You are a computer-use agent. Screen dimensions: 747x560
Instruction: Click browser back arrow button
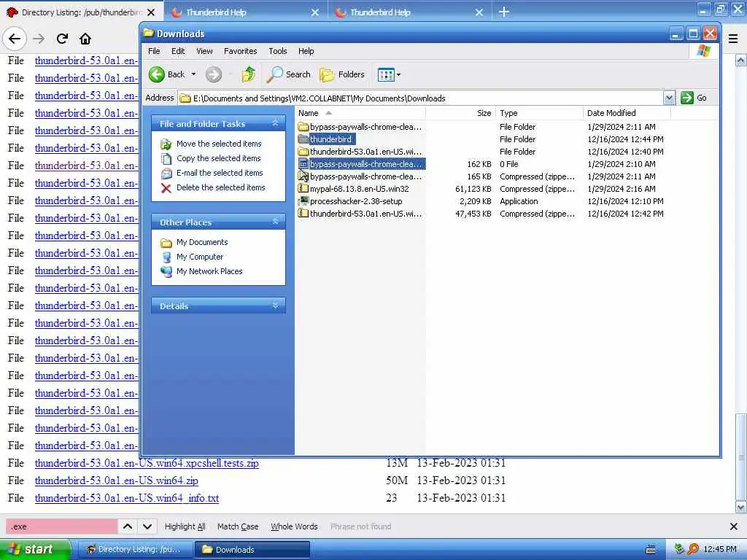click(15, 39)
